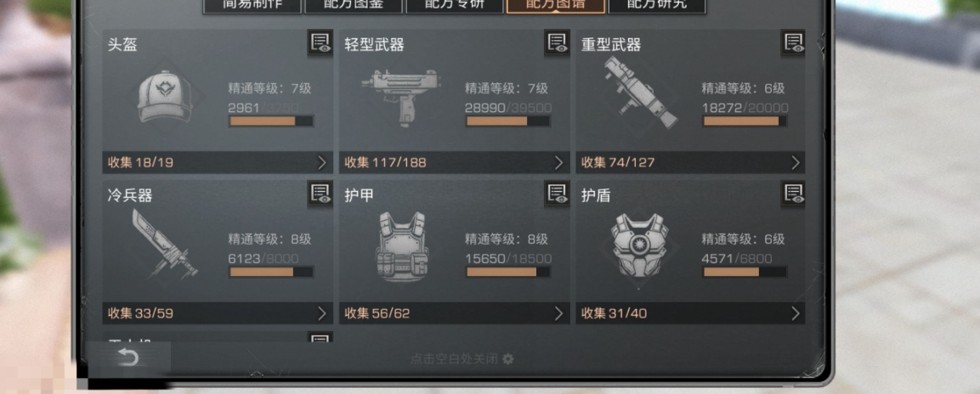This screenshot has width=980, height=394.
Task: Select the helmet cap image
Action: [x=166, y=96]
